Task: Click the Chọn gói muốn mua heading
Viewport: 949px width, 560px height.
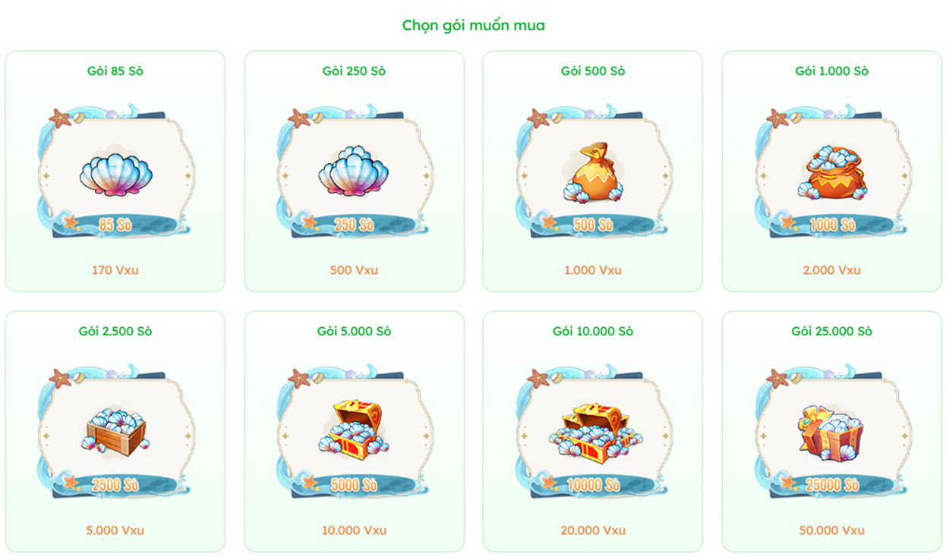Action: tap(473, 26)
